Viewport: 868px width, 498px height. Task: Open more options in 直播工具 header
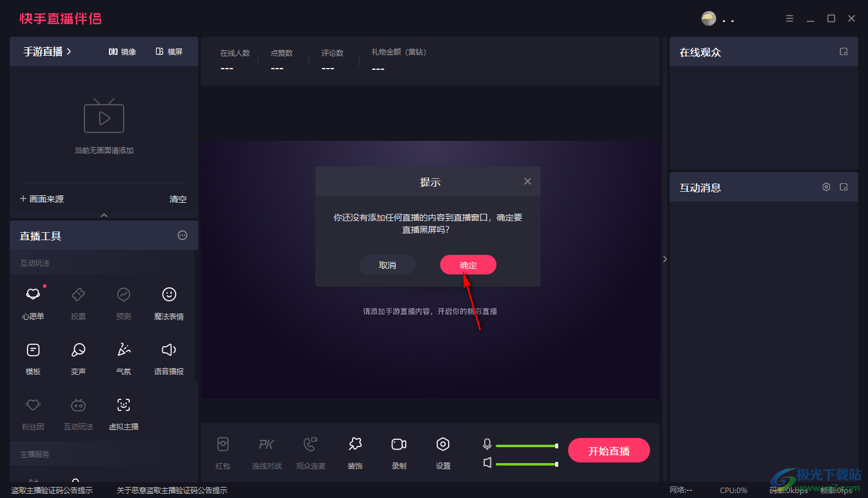coord(182,235)
